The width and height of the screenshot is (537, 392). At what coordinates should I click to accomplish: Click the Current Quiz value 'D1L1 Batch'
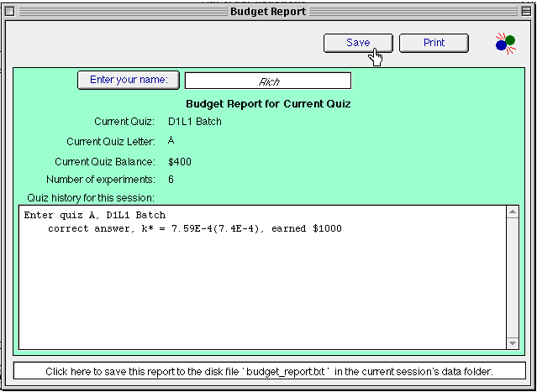pyautogui.click(x=195, y=122)
